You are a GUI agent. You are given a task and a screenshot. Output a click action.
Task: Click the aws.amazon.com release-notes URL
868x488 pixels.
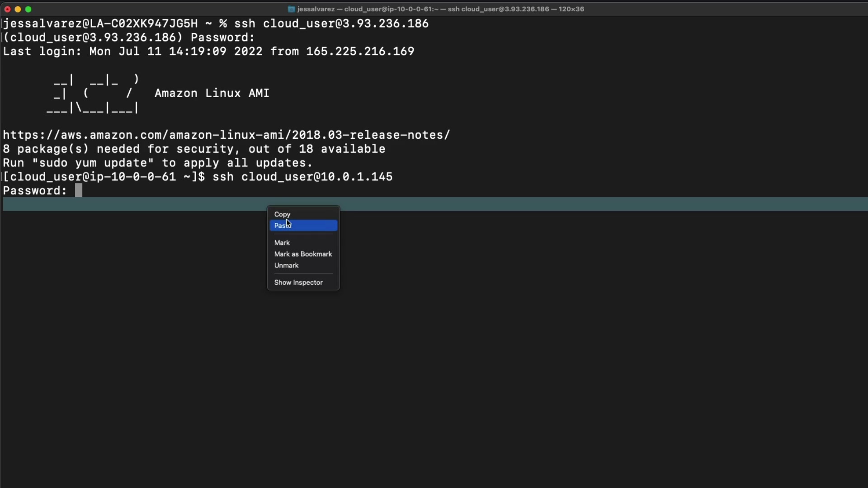226,135
